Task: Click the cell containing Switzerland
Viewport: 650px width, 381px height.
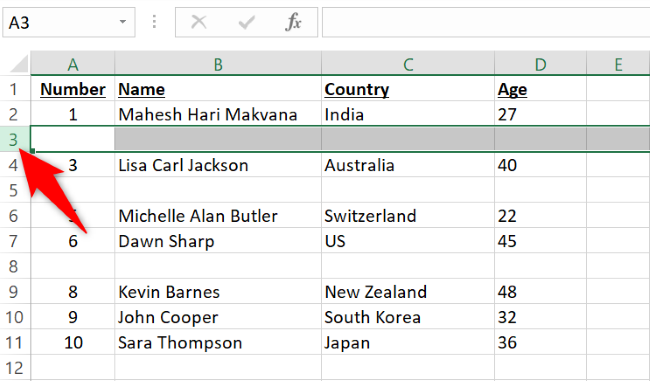Action: (x=408, y=216)
